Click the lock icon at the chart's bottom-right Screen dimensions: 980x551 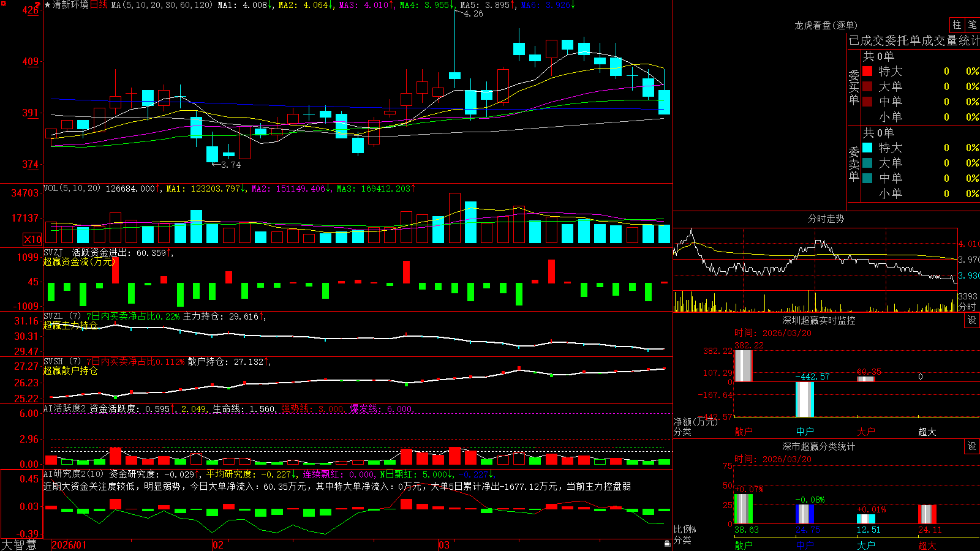[668, 544]
